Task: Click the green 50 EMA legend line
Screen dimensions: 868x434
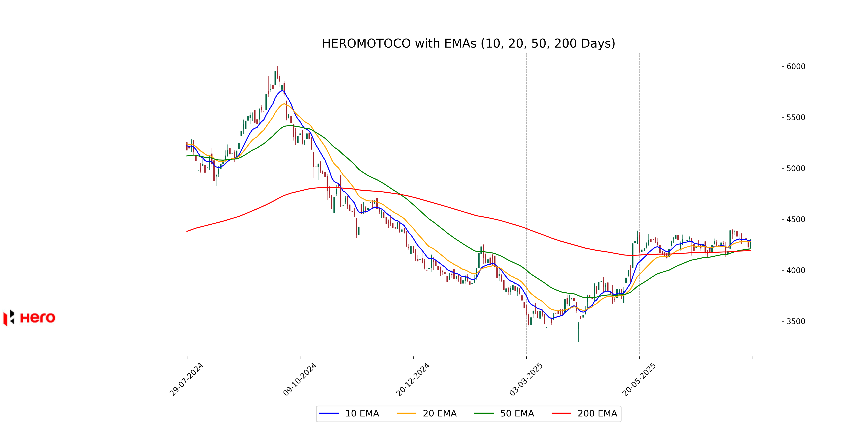Action: point(484,413)
